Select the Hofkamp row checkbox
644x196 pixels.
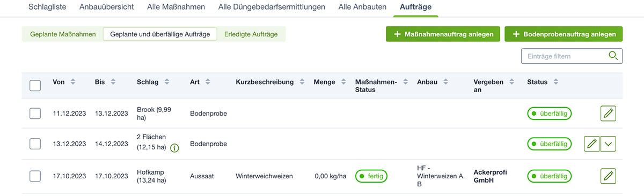(x=35, y=176)
